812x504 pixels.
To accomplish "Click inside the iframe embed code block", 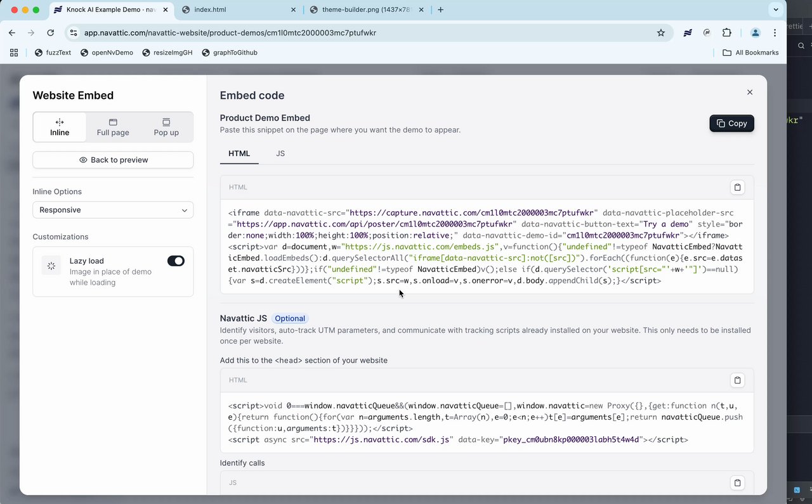I will tap(487, 247).
